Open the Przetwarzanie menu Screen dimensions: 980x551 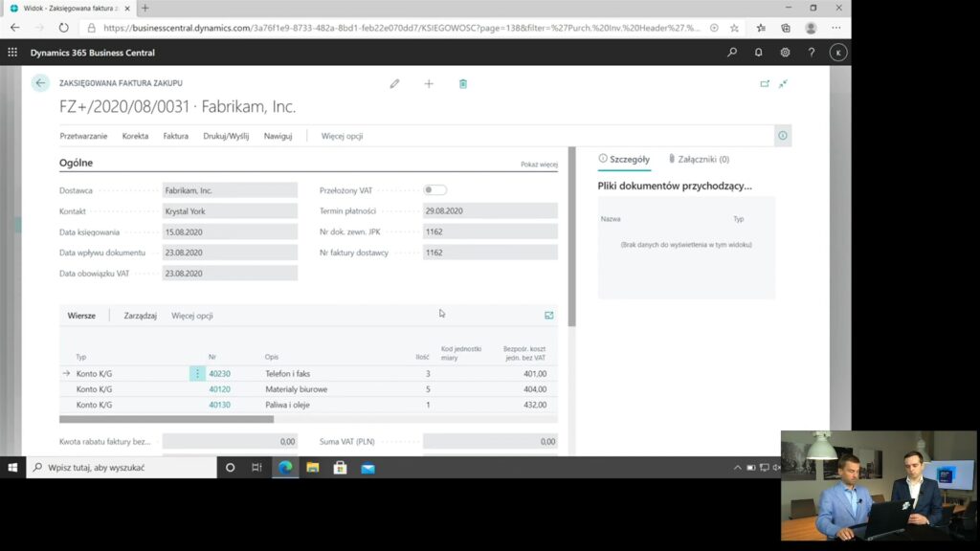[84, 136]
